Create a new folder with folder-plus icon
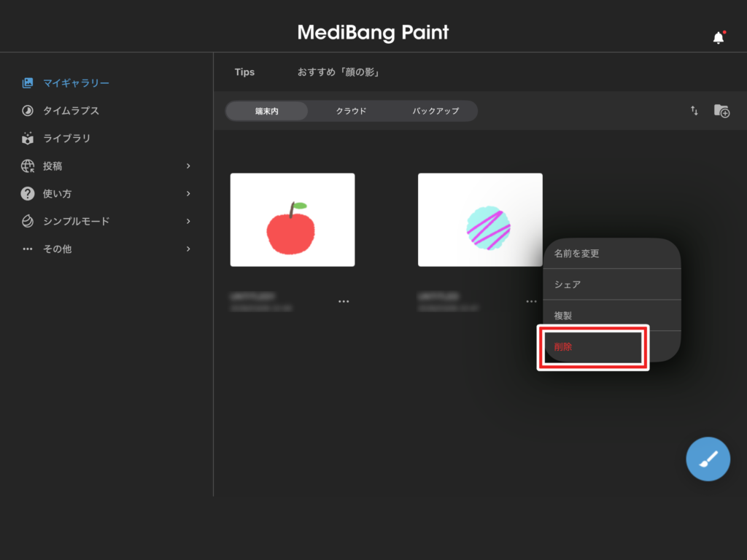 tap(721, 111)
